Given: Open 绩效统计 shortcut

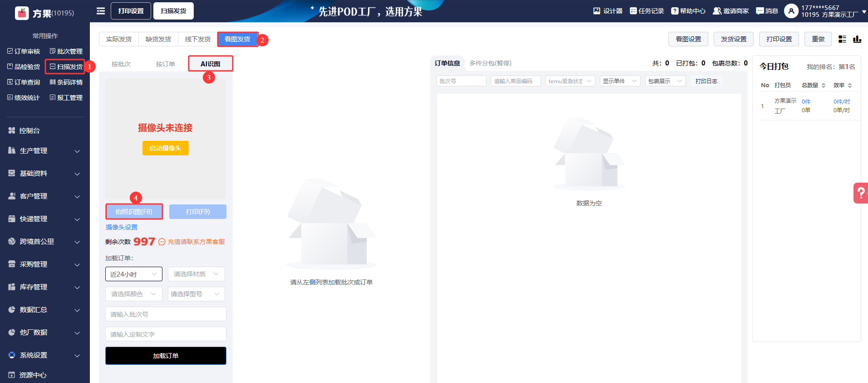Looking at the screenshot, I should tap(24, 98).
